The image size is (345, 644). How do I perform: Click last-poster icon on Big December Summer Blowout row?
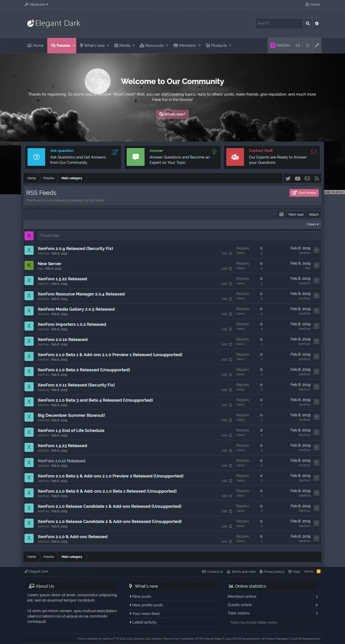tap(316, 417)
